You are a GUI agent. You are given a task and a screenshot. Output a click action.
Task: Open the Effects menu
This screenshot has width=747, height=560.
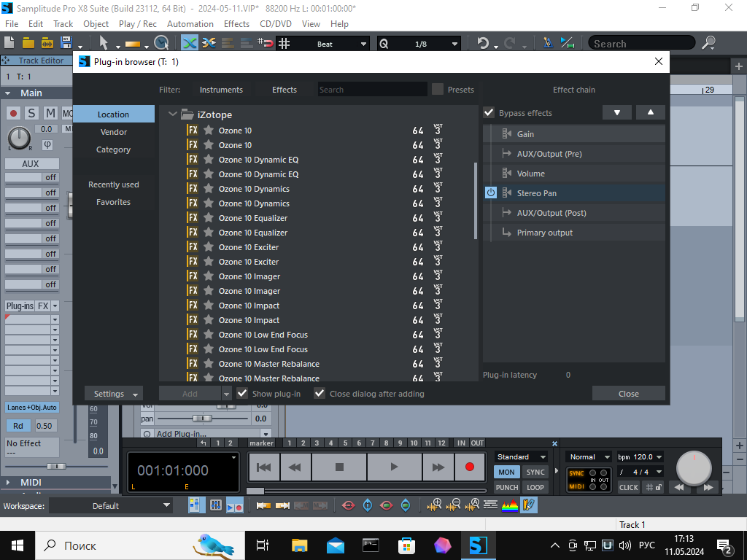click(x=236, y=24)
